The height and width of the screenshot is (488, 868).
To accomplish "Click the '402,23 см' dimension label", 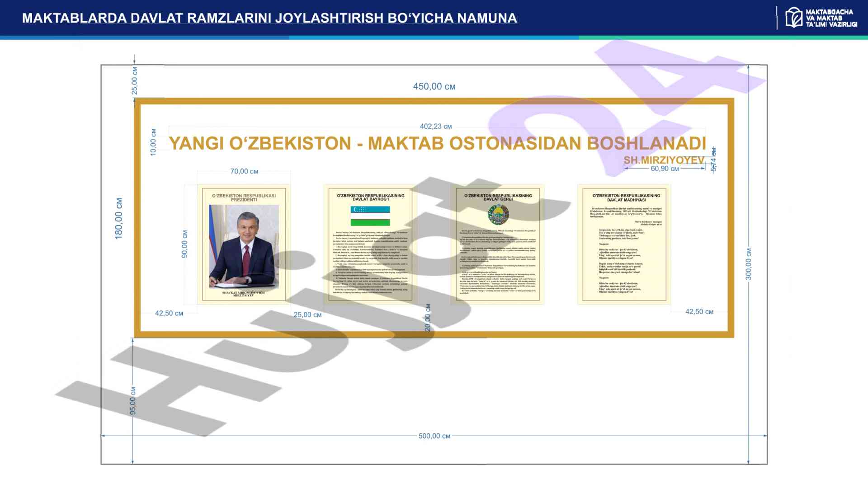I will click(436, 127).
